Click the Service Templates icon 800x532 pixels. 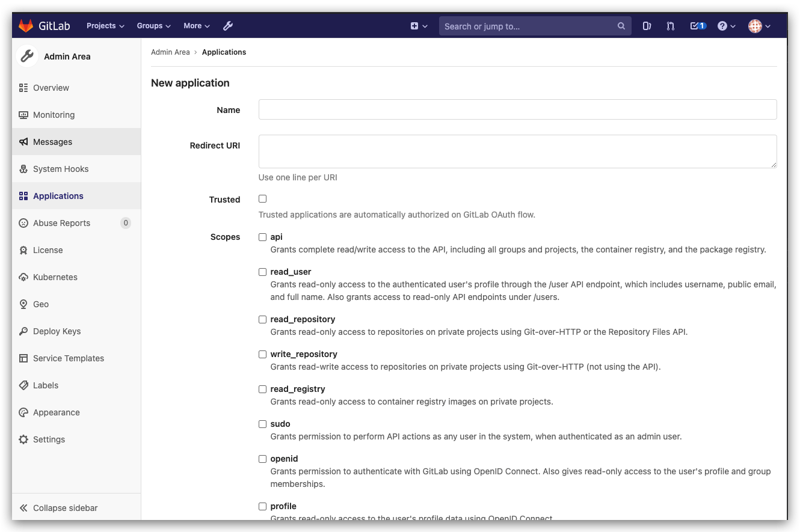coord(23,358)
